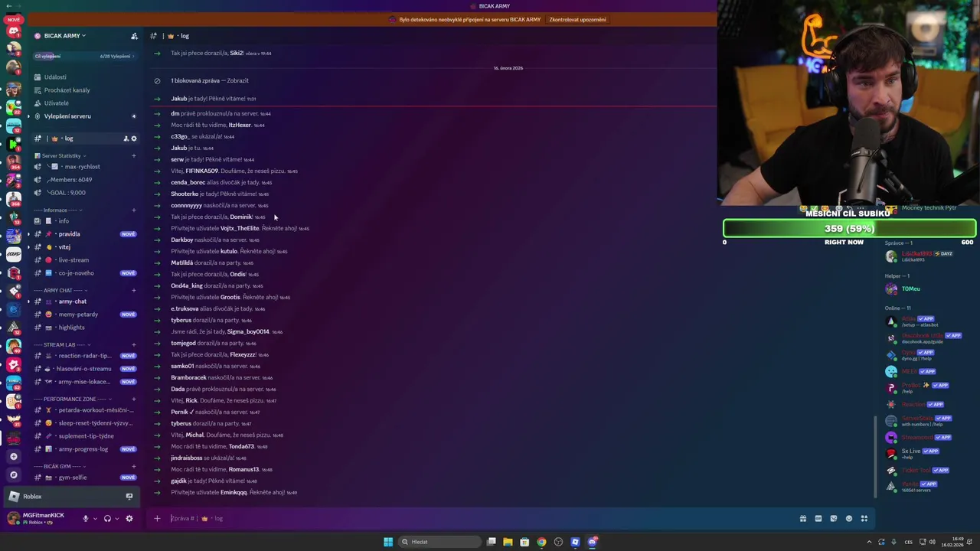Open the Roblox activity panel
980x551 pixels.
[70, 497]
